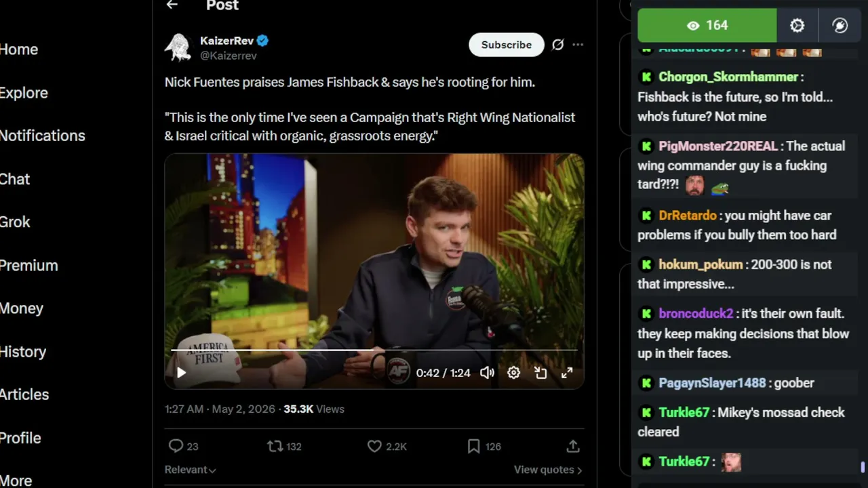Bookmark the post
Viewport: 868px width, 488px height.
(x=473, y=446)
